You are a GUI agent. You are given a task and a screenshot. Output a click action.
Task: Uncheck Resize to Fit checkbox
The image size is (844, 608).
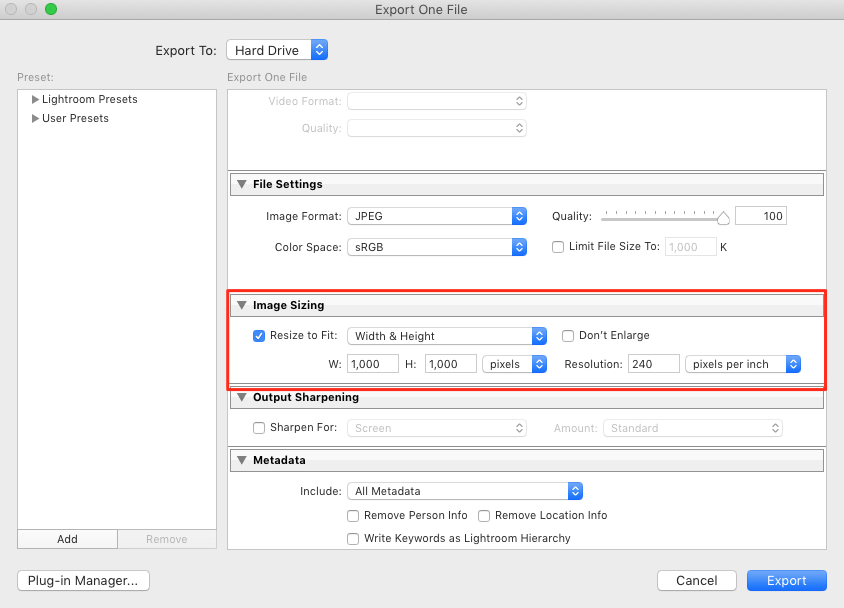tap(259, 336)
